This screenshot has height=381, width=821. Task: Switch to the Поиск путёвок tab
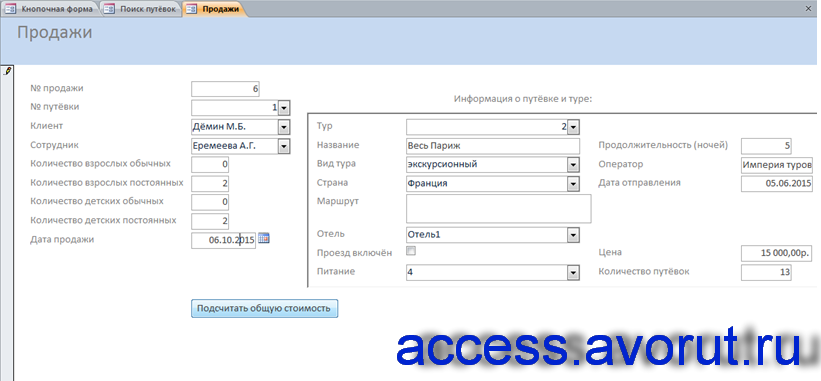pyautogui.click(x=140, y=9)
